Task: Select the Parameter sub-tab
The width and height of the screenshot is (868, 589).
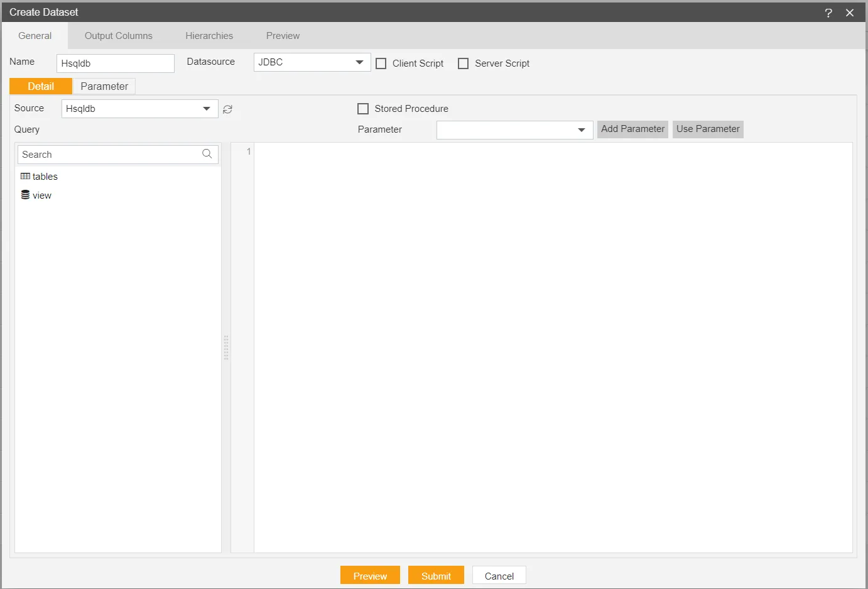Action: (x=104, y=86)
